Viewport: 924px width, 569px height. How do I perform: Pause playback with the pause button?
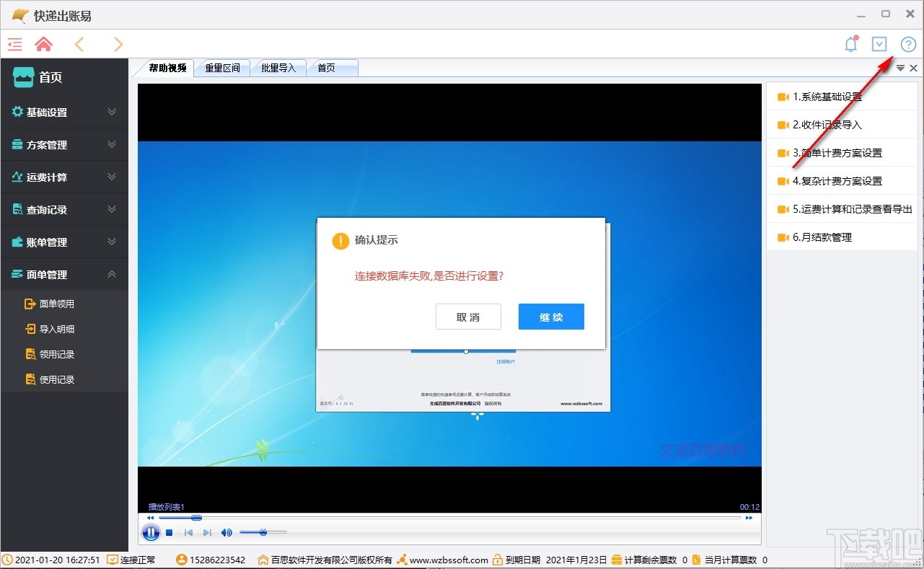[151, 532]
